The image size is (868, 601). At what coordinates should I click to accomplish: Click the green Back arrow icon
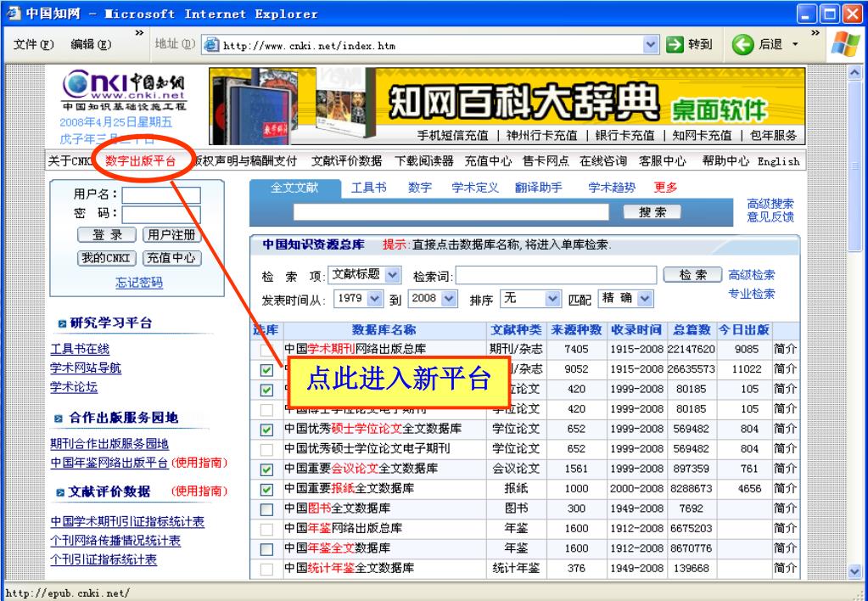pyautogui.click(x=743, y=44)
